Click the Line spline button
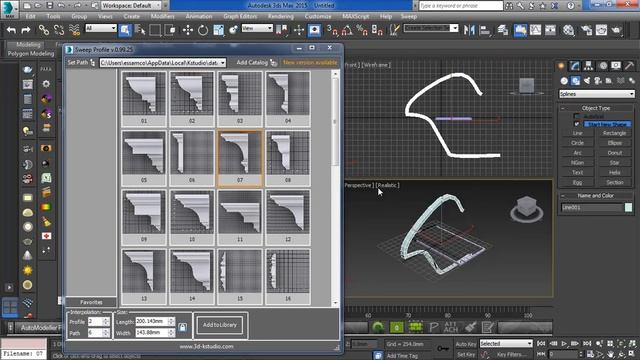 [577, 133]
